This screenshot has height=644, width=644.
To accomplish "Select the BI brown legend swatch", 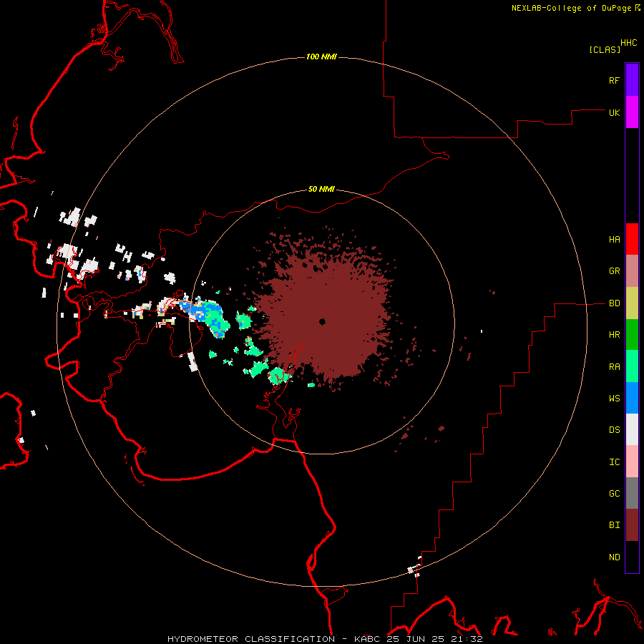I will click(632, 525).
